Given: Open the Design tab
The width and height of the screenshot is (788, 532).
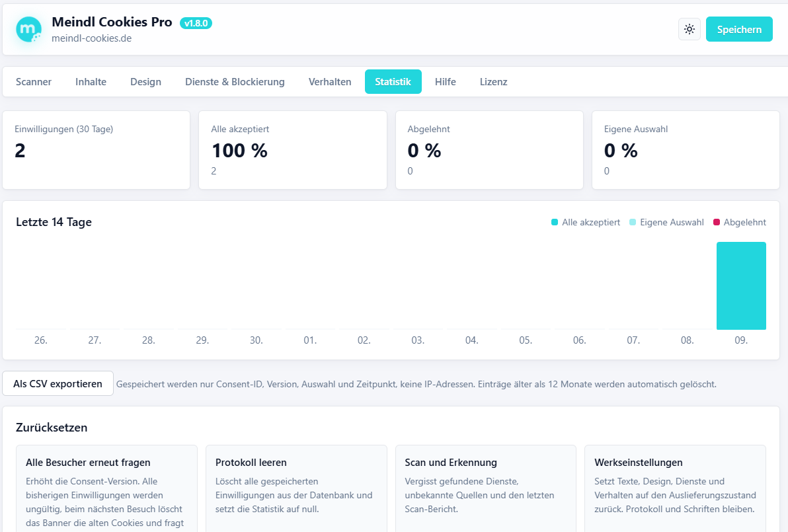Looking at the screenshot, I should tap(145, 82).
